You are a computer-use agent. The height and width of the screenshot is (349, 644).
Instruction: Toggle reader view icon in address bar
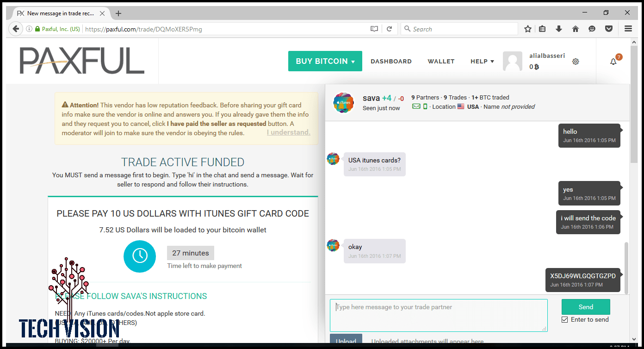(374, 29)
